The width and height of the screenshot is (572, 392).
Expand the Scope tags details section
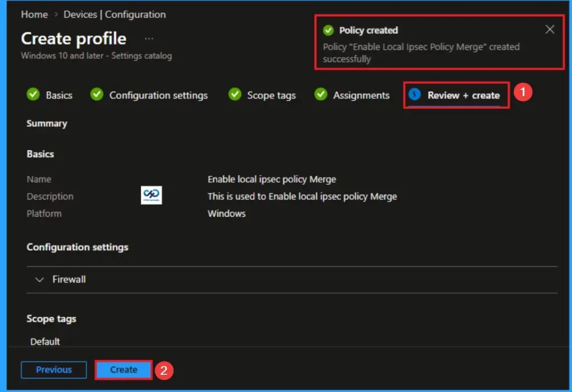point(51,318)
